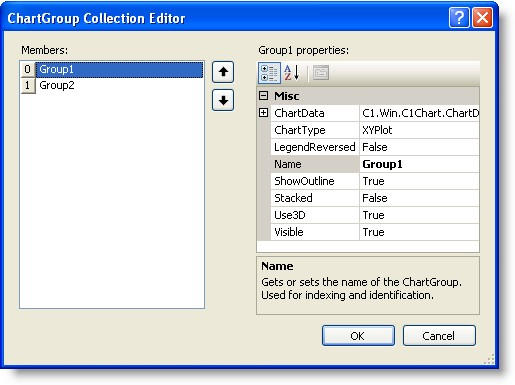Collapse the Misc category
Viewport: 515px width, 385px height.
coord(263,96)
